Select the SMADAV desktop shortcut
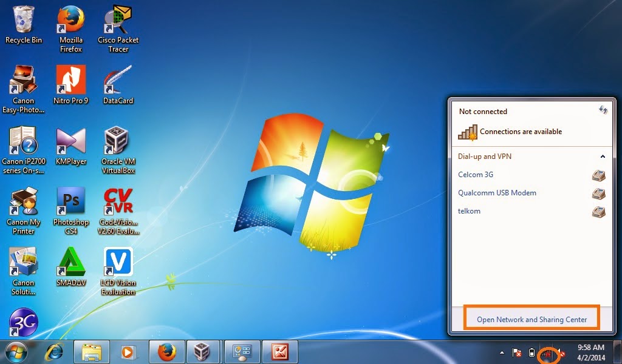 tap(71, 267)
